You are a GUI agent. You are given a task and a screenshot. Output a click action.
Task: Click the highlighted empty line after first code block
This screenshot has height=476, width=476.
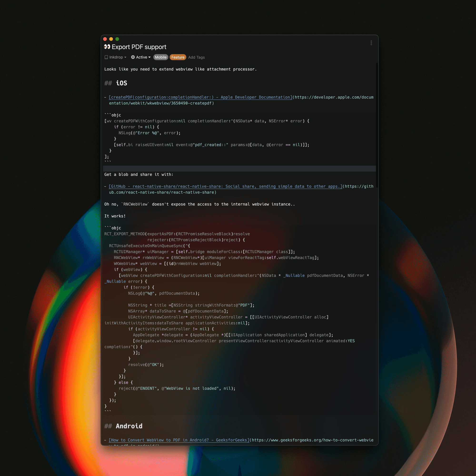pyautogui.click(x=239, y=169)
